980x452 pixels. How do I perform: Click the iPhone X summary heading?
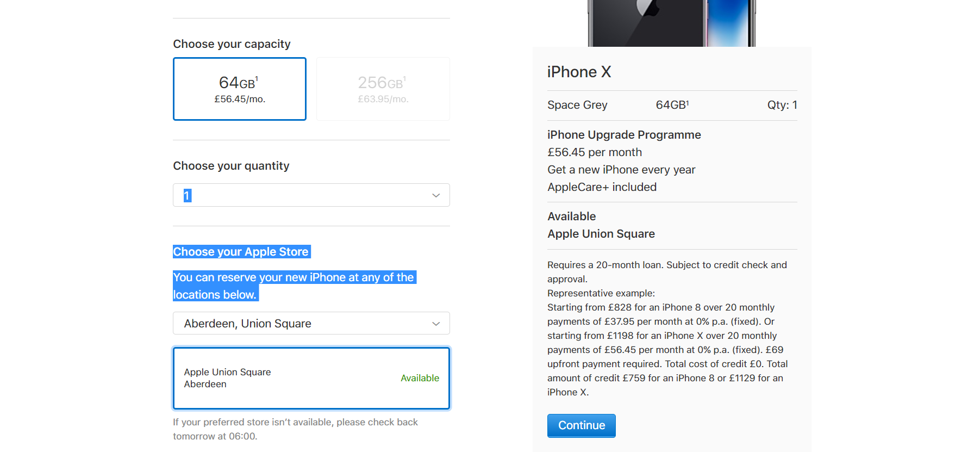[x=579, y=72]
